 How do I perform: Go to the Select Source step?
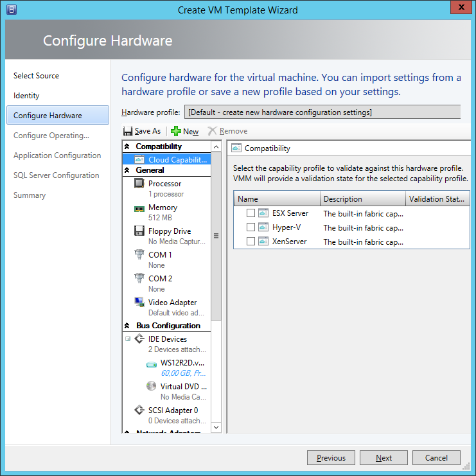coord(36,76)
